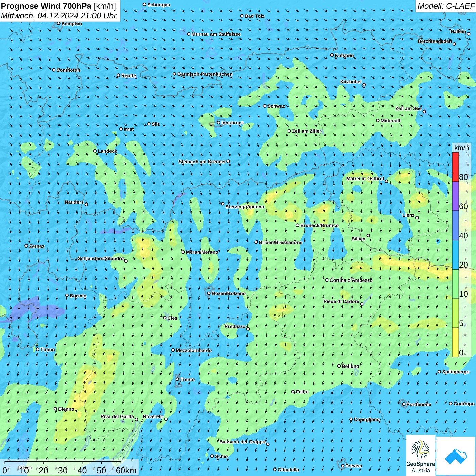Click the Sterzing/Vipiteno label

coord(245,207)
